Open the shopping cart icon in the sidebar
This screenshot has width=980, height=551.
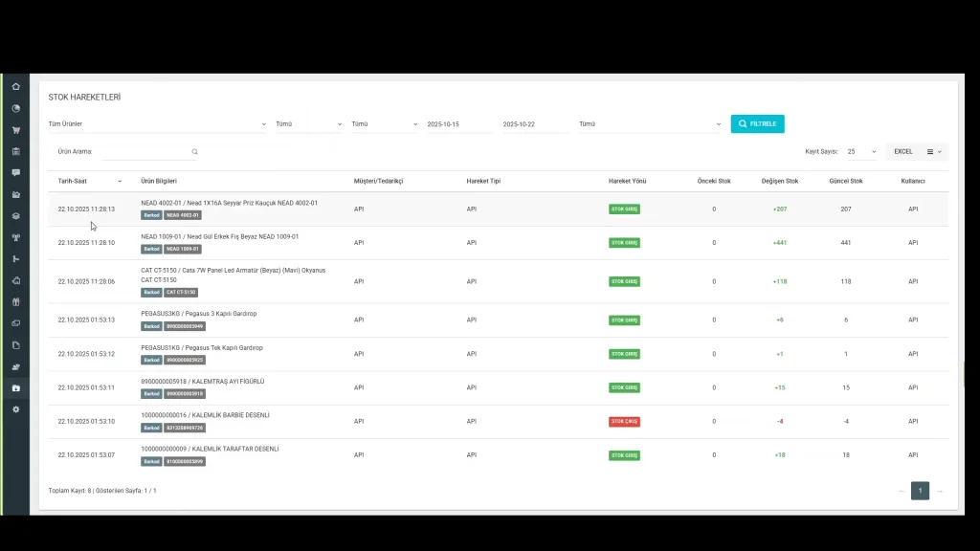click(x=15, y=130)
